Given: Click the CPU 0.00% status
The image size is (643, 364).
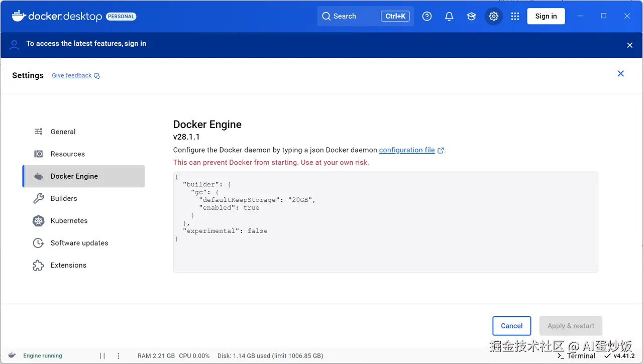Looking at the screenshot, I should [194, 355].
